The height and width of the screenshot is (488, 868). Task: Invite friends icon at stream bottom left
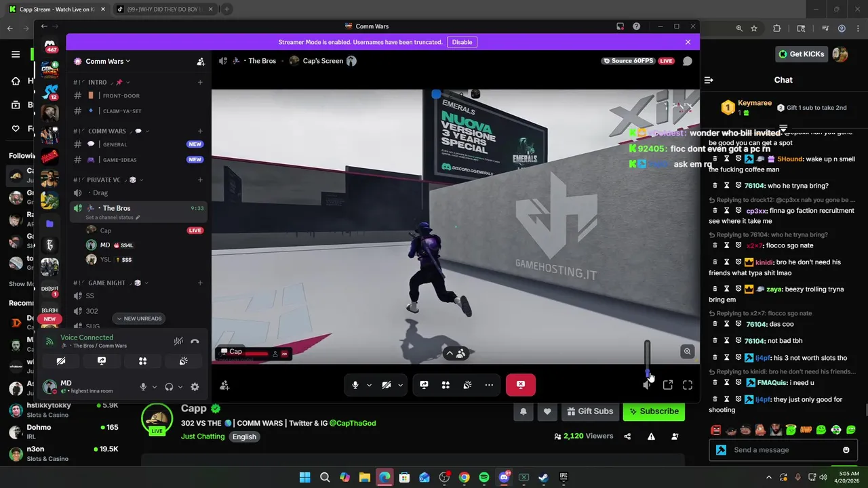[224, 386]
